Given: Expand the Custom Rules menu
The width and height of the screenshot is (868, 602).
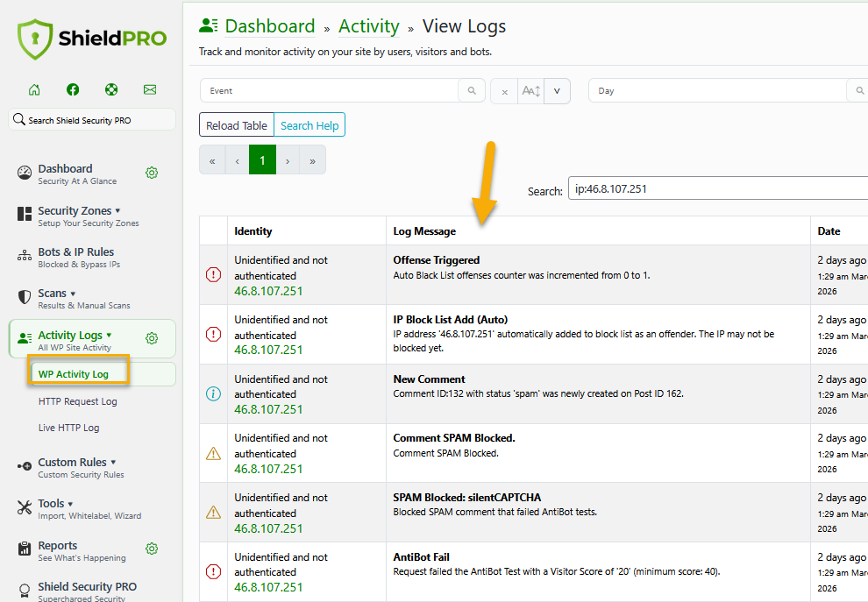Looking at the screenshot, I should click(113, 462).
